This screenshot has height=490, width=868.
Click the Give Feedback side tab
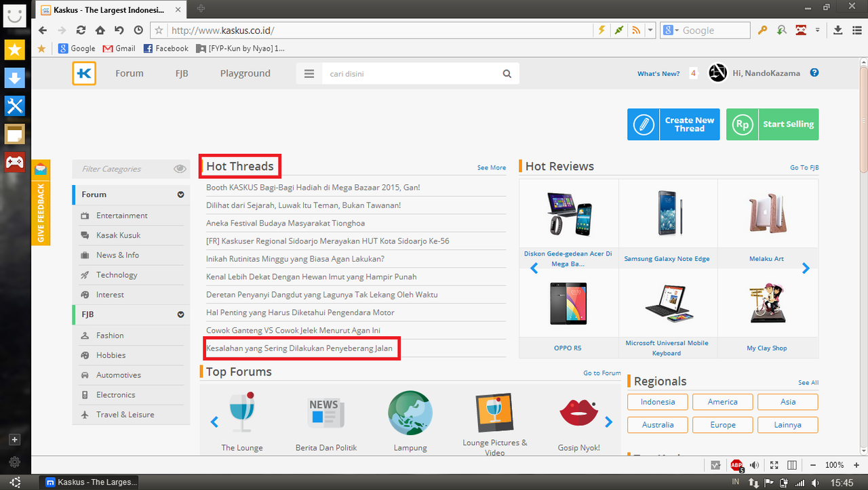(41, 203)
